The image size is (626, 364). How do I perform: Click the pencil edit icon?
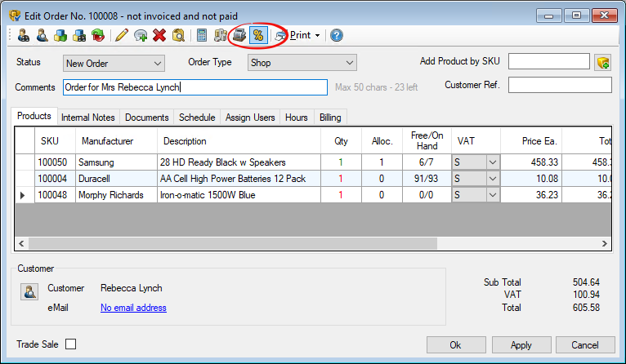(x=122, y=35)
